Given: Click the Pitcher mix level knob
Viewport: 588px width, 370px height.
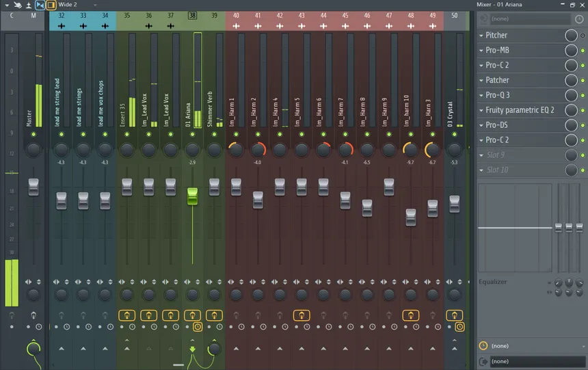Looking at the screenshot, I should point(571,36).
